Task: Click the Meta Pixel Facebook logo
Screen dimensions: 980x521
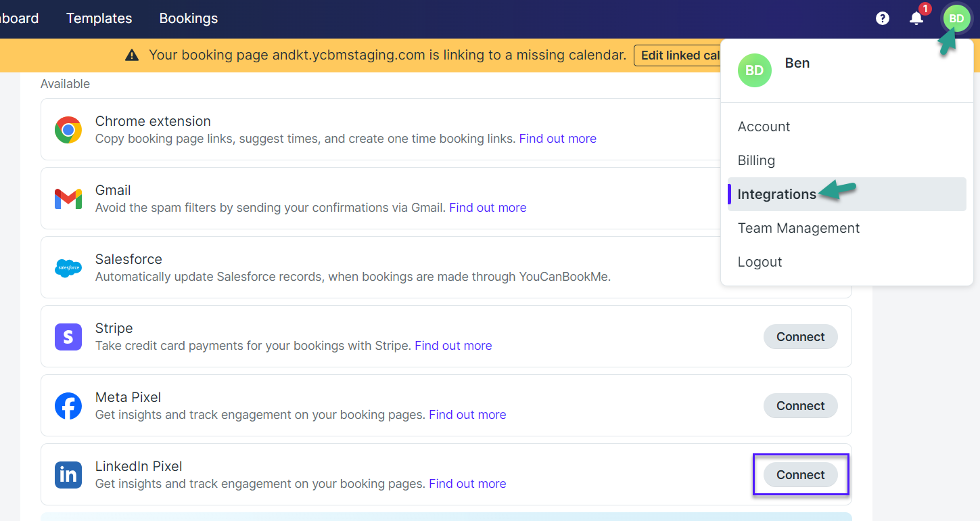Action: click(68, 405)
